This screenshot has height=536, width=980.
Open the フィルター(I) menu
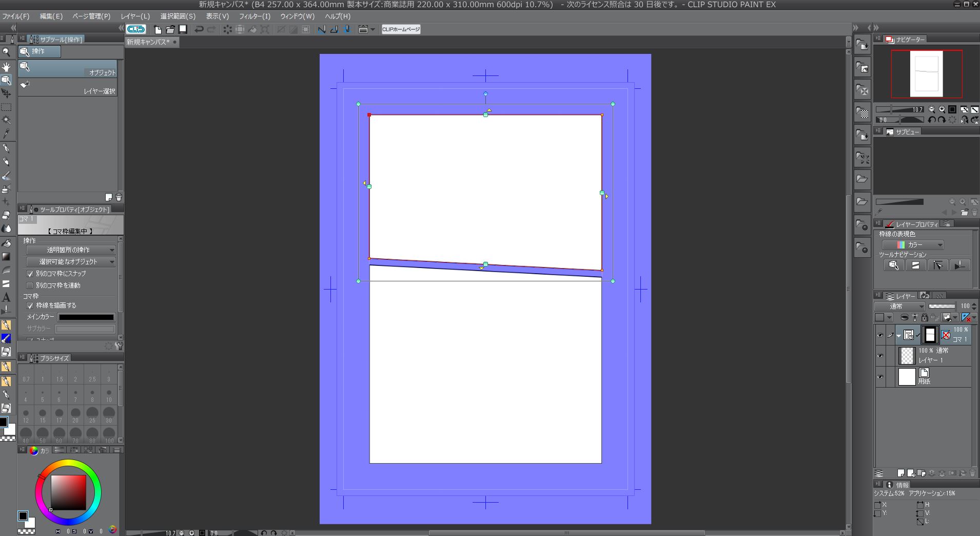click(x=254, y=16)
